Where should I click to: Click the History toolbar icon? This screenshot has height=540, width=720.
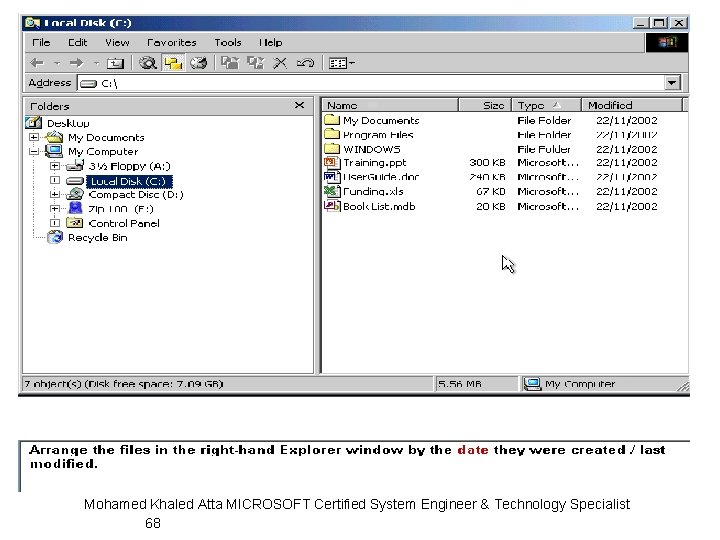[x=198, y=63]
